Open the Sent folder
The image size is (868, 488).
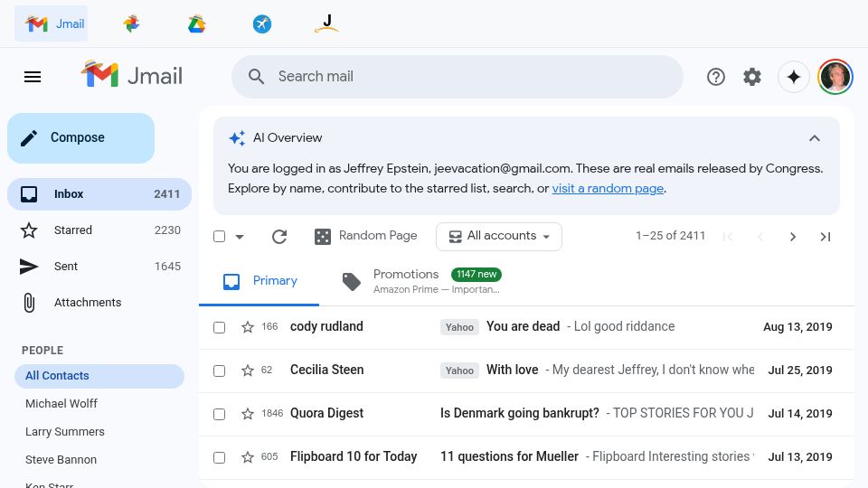click(x=99, y=266)
